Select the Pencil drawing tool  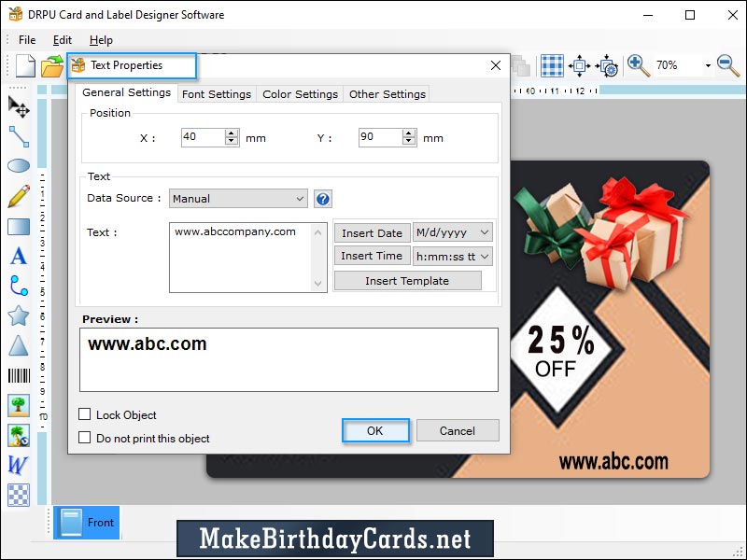[x=19, y=196]
